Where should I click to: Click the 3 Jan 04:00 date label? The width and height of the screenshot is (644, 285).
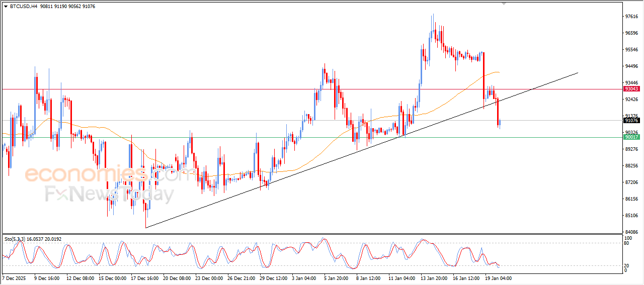pos(304,278)
